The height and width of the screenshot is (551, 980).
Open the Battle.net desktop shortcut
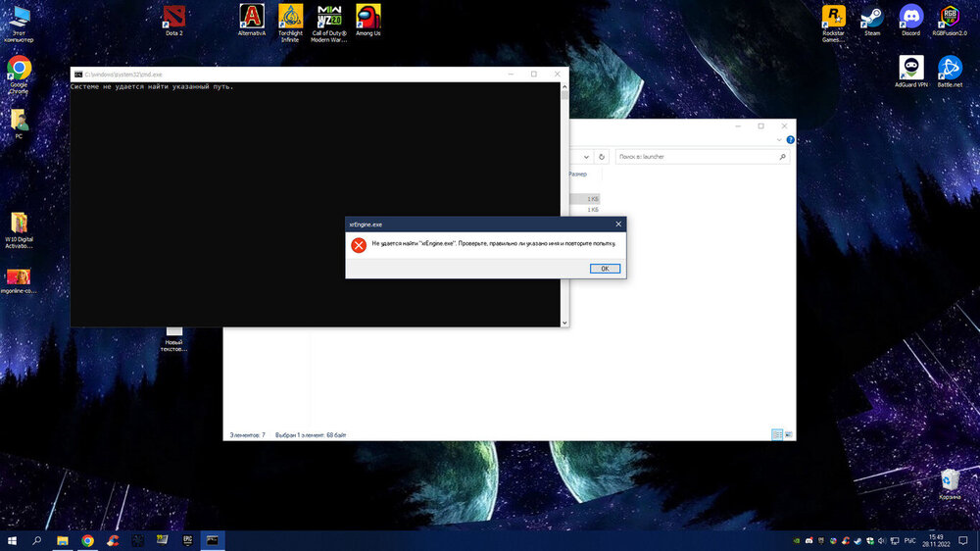coord(950,72)
